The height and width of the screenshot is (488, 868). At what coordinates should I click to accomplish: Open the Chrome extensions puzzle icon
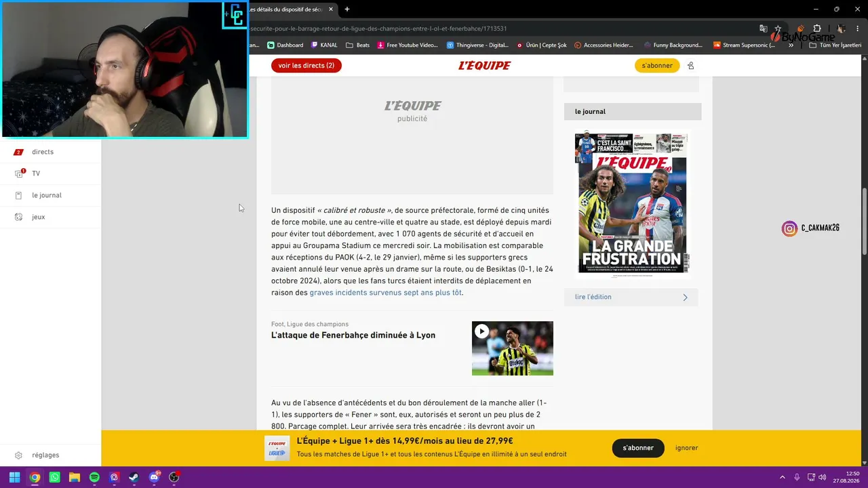click(817, 28)
